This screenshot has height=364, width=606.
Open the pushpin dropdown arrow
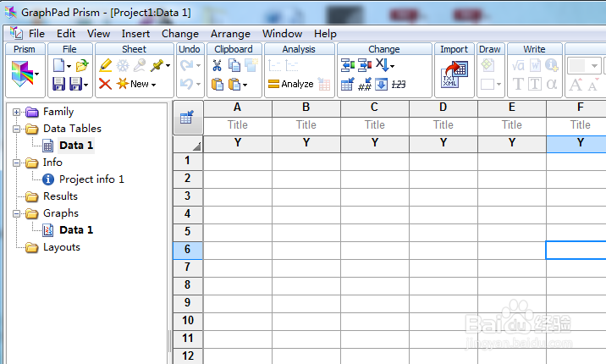tap(168, 66)
